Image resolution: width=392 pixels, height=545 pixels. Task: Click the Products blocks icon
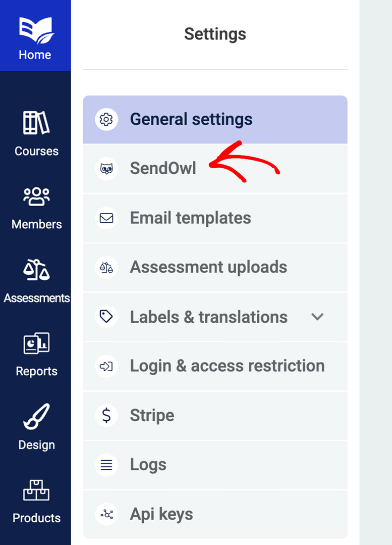(x=35, y=490)
